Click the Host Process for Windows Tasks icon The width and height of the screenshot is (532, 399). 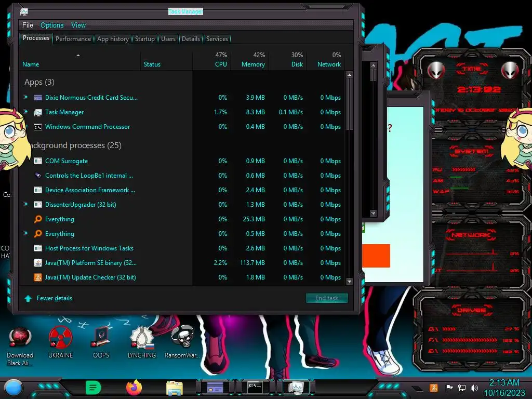click(37, 248)
